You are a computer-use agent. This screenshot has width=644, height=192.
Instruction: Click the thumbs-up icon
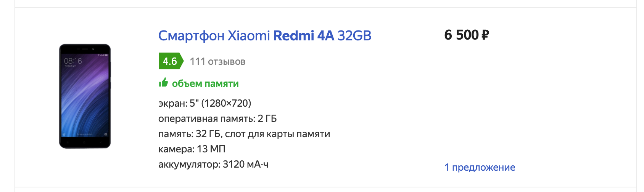(163, 83)
